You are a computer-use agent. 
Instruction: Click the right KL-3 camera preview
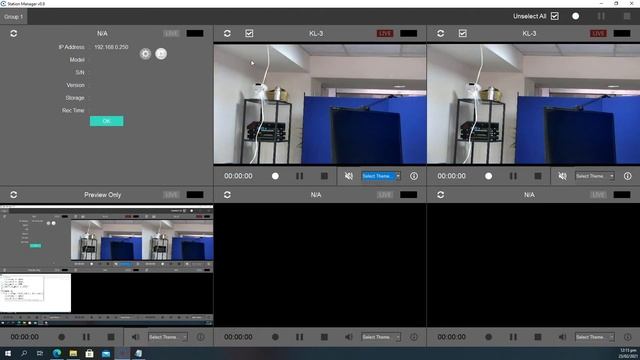533,104
